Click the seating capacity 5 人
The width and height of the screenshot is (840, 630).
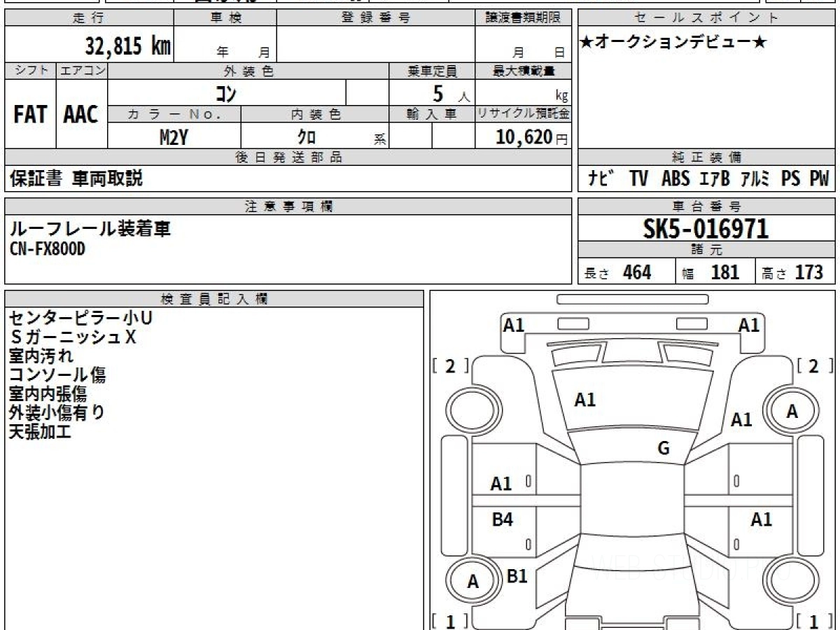451,94
